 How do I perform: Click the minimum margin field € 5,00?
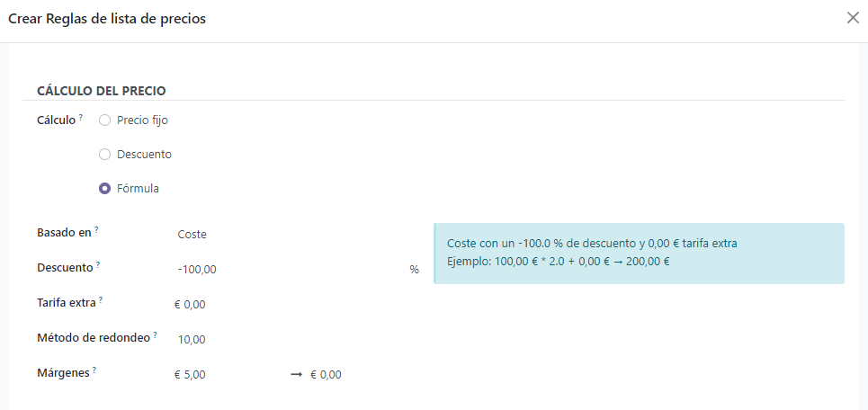click(225, 375)
